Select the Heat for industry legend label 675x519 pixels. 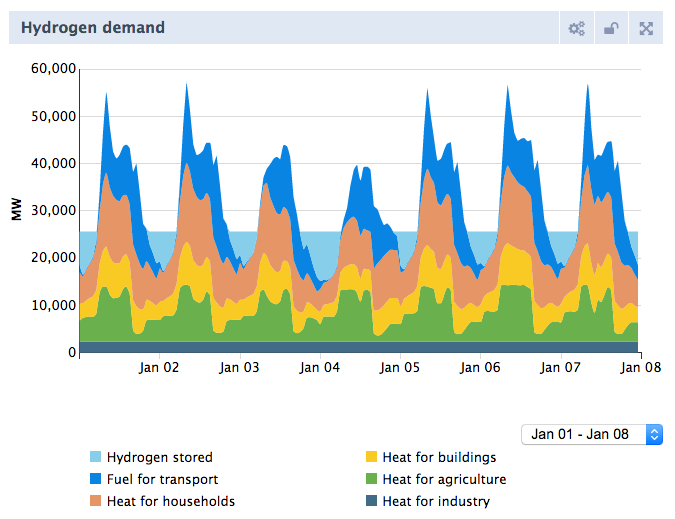[x=436, y=501]
